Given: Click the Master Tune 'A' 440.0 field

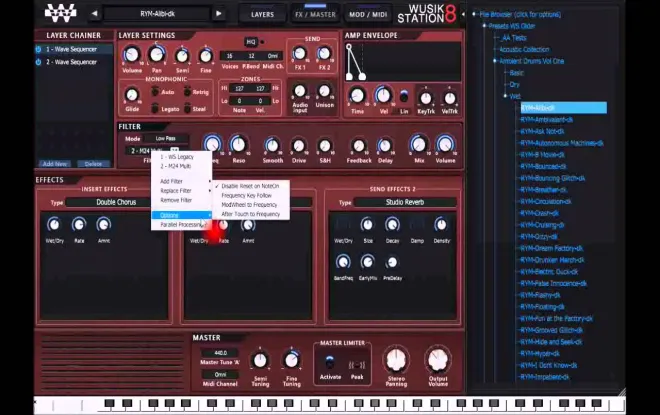Looking at the screenshot, I should [x=220, y=353].
